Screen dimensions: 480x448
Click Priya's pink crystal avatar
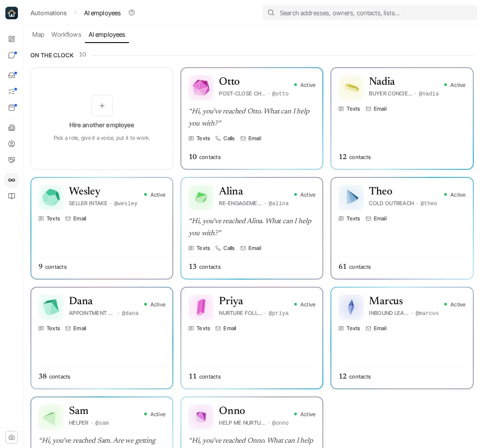click(x=201, y=307)
